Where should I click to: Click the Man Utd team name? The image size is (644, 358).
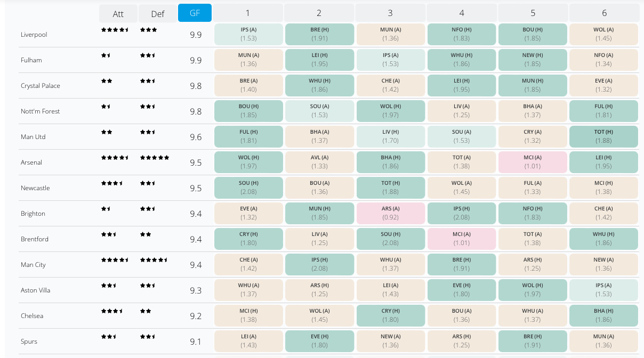point(33,137)
